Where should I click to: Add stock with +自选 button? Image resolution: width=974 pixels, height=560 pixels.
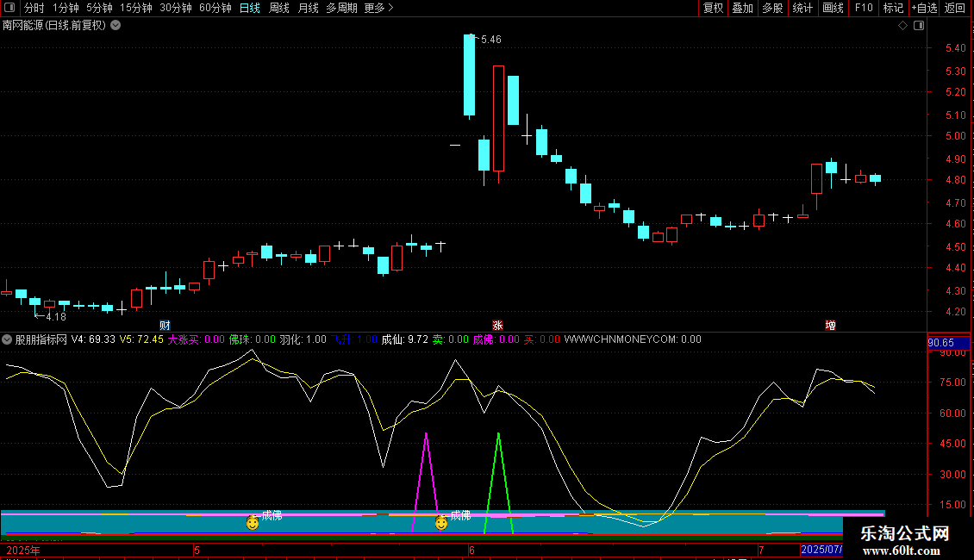924,8
